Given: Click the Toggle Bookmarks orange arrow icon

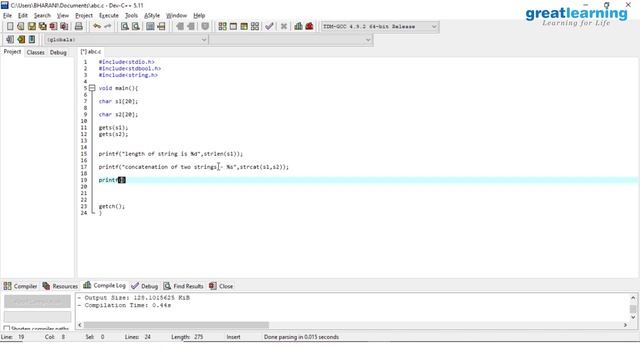Looking at the screenshot, I should pos(21,40).
